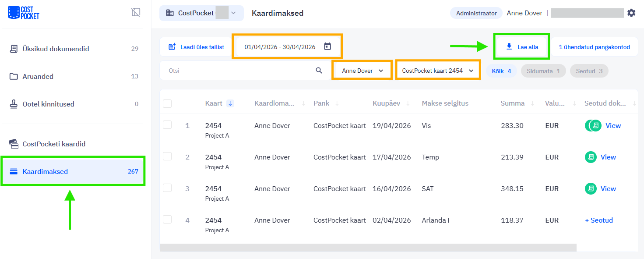Open settings via the gear icon
This screenshot has height=259, width=644.
click(631, 13)
